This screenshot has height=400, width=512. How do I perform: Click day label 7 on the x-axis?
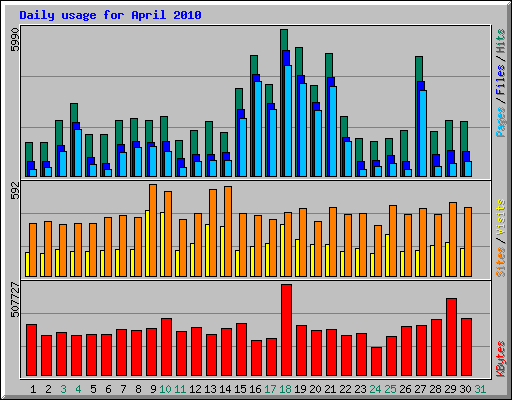point(123,389)
